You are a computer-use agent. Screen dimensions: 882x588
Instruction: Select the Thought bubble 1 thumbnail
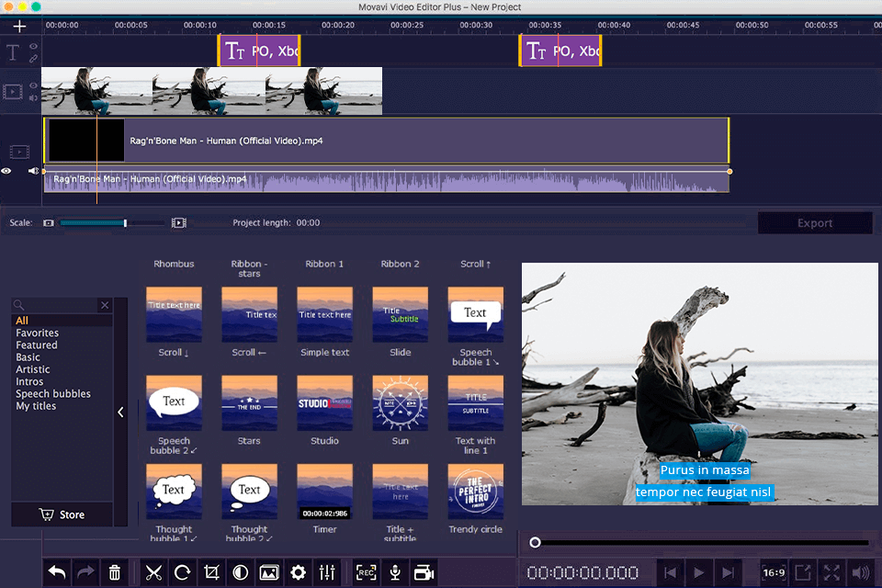point(174,492)
